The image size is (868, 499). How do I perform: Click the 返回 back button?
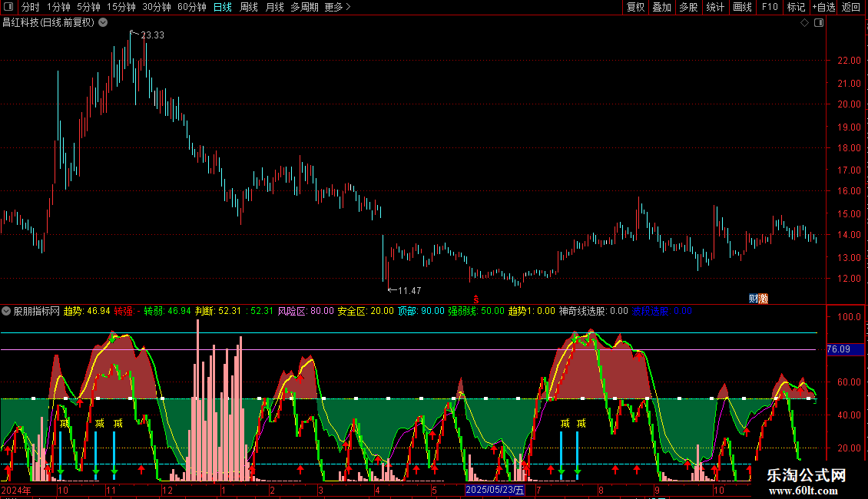pyautogui.click(x=851, y=7)
